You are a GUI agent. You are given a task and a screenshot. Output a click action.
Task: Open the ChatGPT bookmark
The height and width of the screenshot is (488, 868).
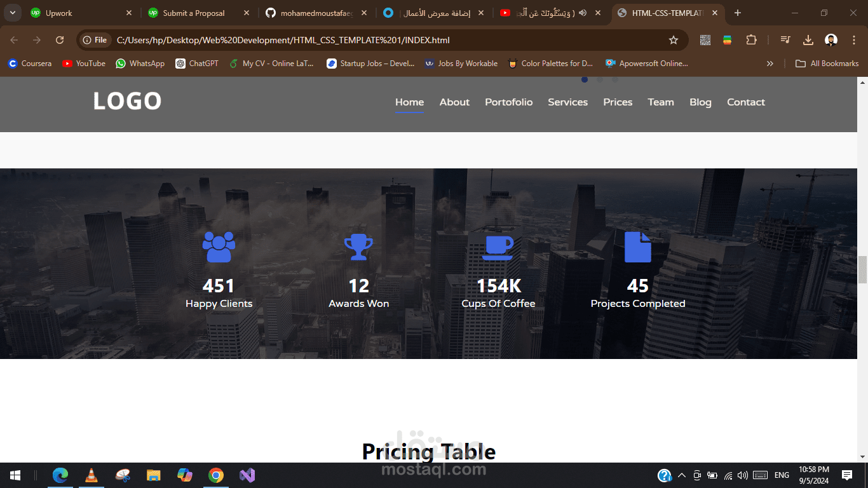coord(197,64)
